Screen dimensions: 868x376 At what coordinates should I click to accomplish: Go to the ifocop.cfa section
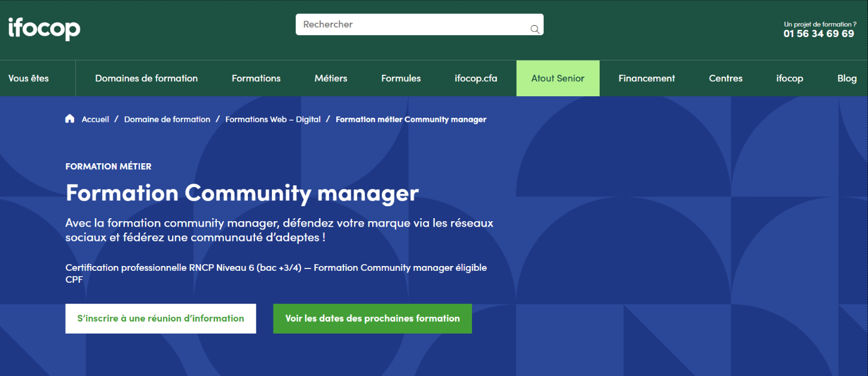point(476,78)
